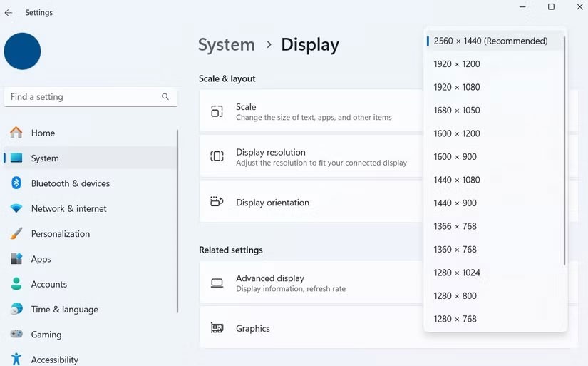Open the Gaming settings page
The image size is (588, 366).
coord(46,335)
